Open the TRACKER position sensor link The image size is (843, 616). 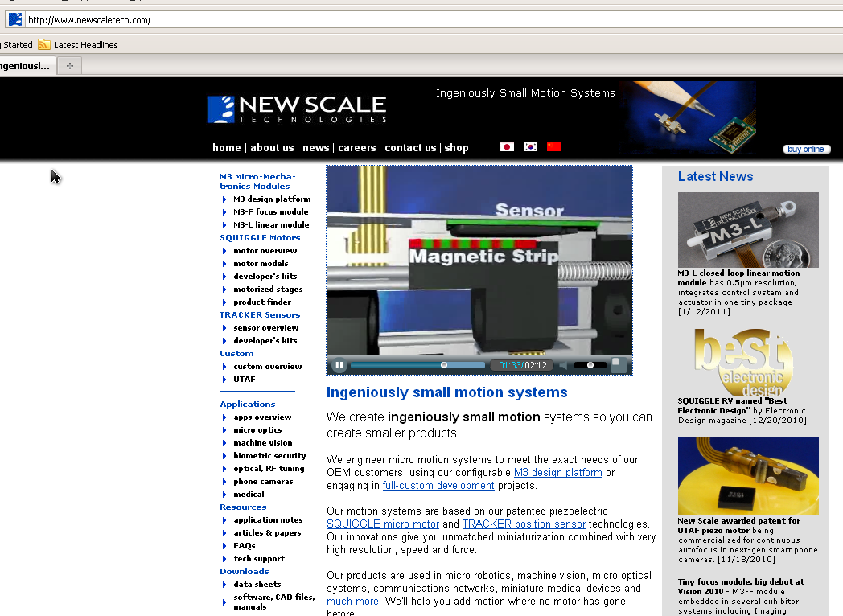524,524
